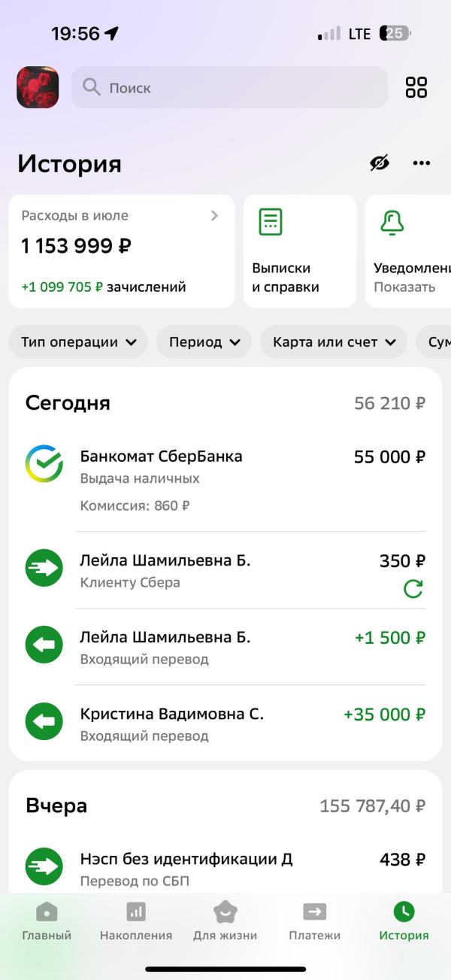
Task: Open the Для жизни tab
Action: [x=225, y=922]
